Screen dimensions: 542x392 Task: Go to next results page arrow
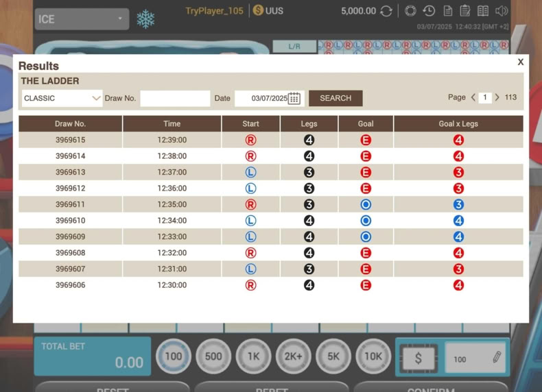497,97
